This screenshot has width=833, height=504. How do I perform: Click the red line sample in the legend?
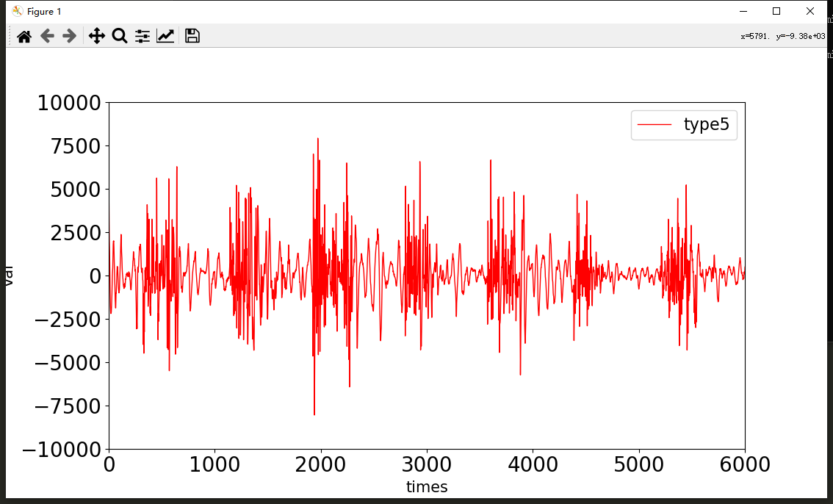click(654, 126)
